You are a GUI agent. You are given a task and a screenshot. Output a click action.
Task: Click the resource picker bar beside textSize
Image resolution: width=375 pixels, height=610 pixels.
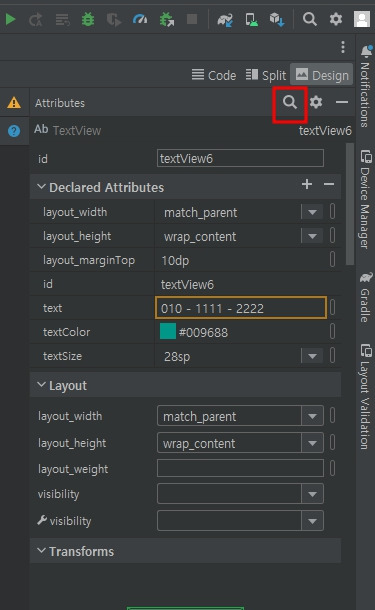coord(333,356)
